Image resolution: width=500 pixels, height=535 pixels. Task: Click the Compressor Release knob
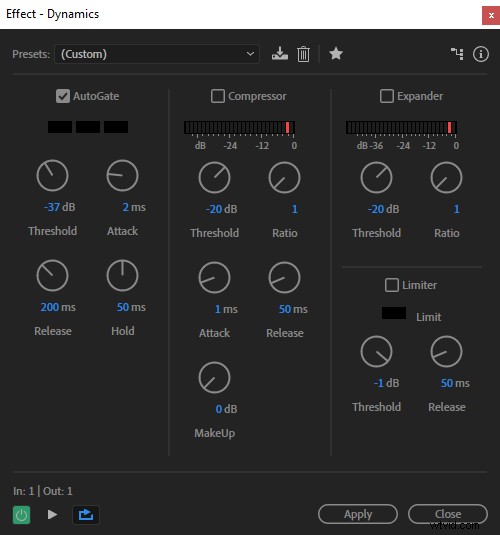tap(284, 277)
